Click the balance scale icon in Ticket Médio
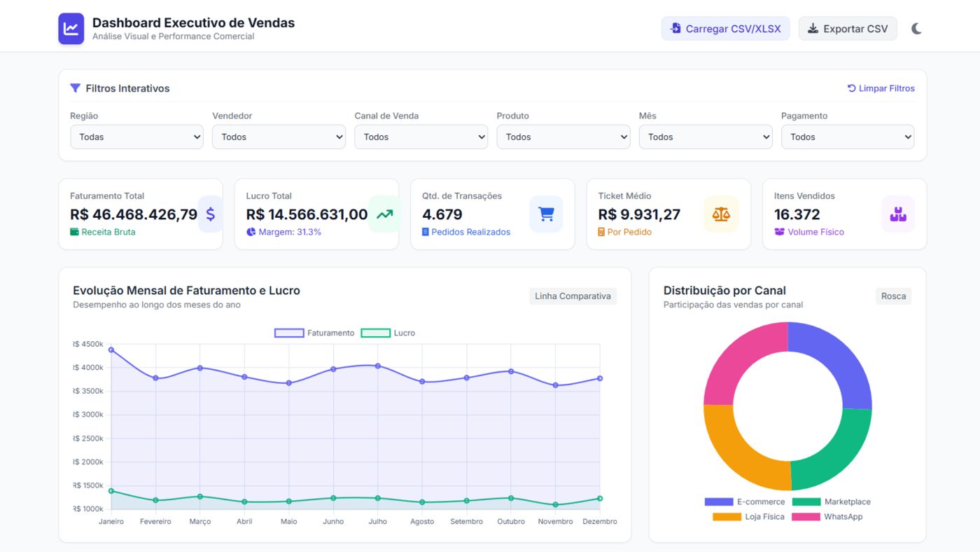The height and width of the screenshot is (552, 980). point(721,214)
